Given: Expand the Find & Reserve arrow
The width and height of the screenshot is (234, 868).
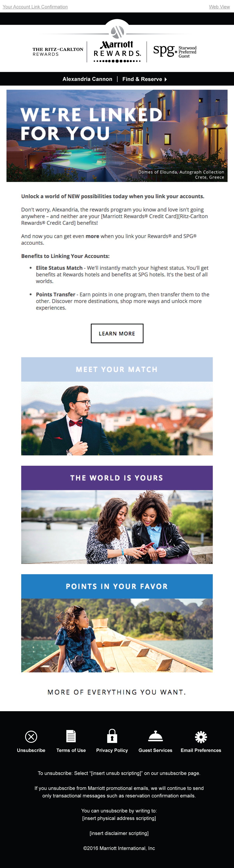Looking at the screenshot, I should coord(166,79).
